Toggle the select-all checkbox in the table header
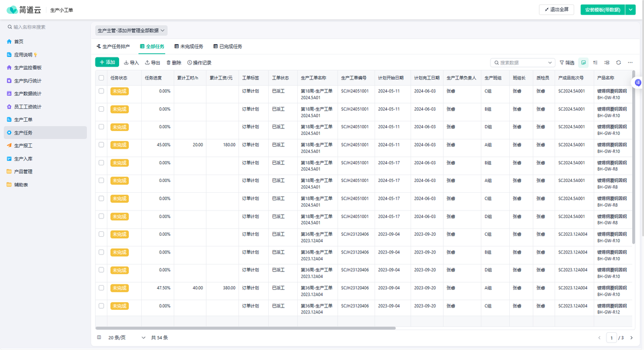The width and height of the screenshot is (644, 350). click(x=101, y=78)
